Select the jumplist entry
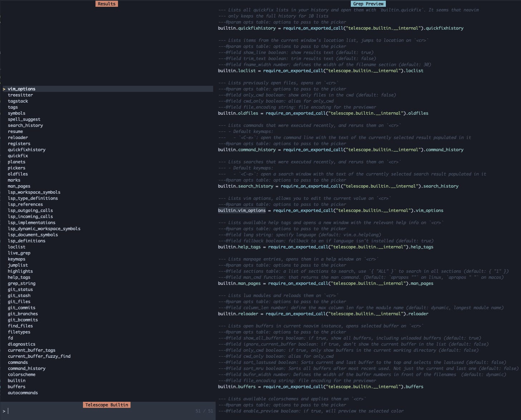Image resolution: width=521 pixels, height=420 pixels. coord(18,265)
